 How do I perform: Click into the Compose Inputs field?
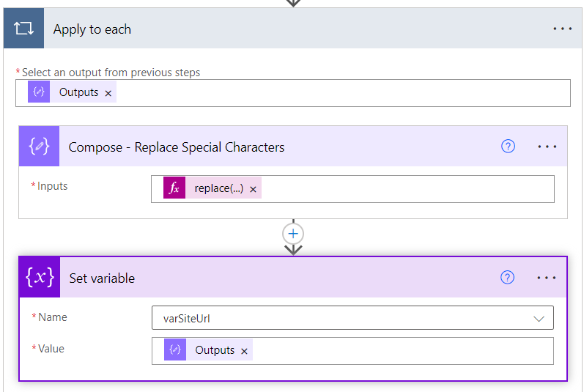pyautogui.click(x=352, y=189)
